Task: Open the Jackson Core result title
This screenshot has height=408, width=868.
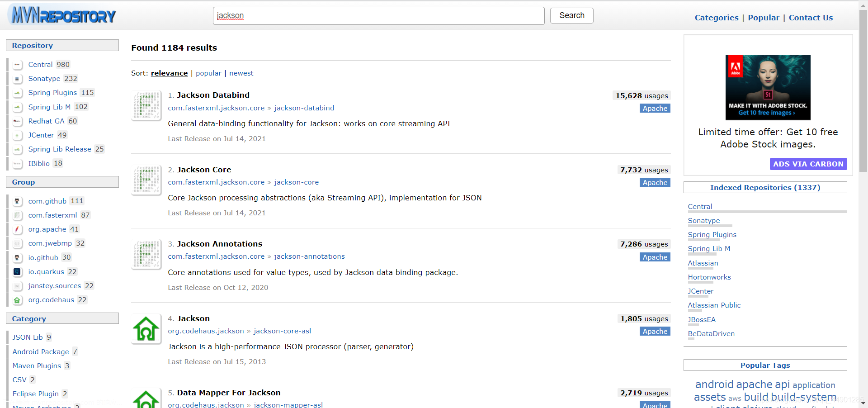Action: click(x=204, y=170)
